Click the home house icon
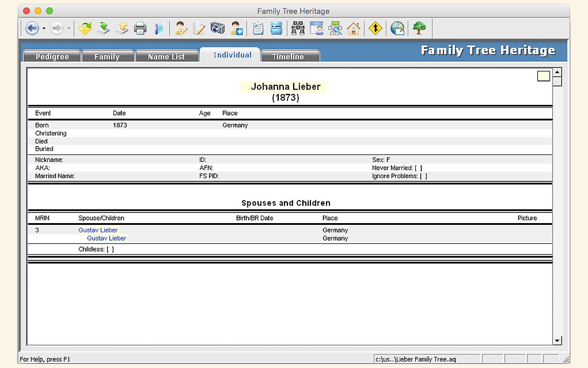 click(353, 29)
